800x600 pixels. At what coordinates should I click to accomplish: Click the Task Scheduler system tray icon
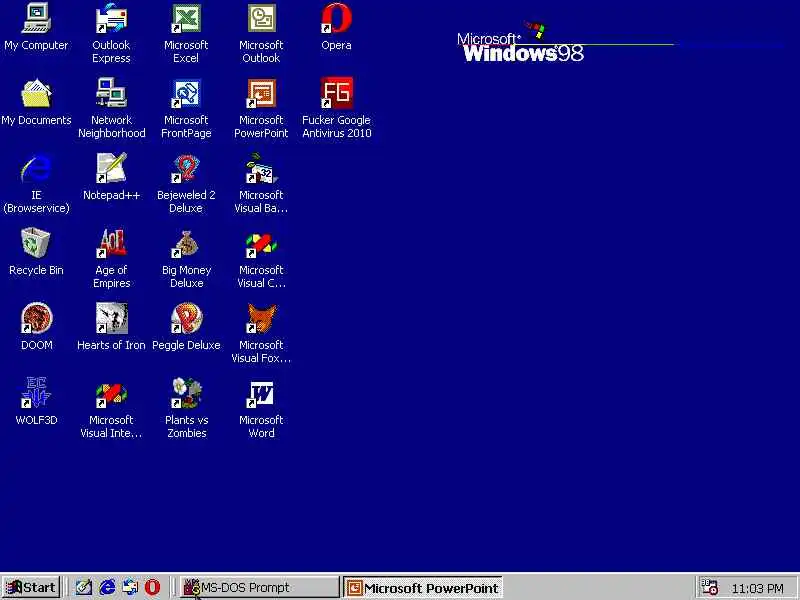pyautogui.click(x=709, y=587)
